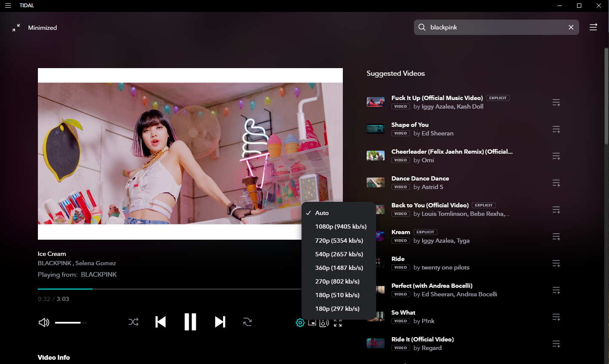Image resolution: width=609 pixels, height=364 pixels.
Task: Add Back to You to queue
Action: point(556,210)
